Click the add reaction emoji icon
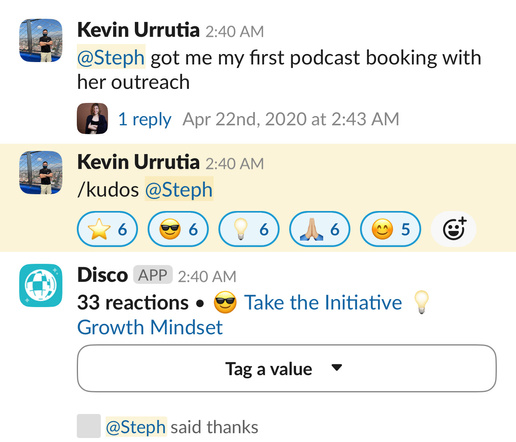Viewport: 516px width, 442px height. (454, 229)
